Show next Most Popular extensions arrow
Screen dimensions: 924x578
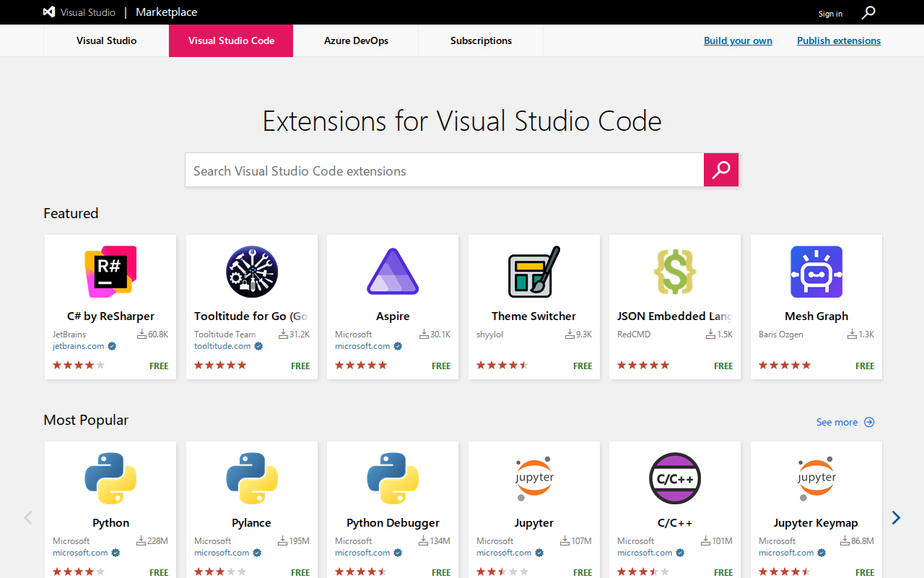point(896,517)
